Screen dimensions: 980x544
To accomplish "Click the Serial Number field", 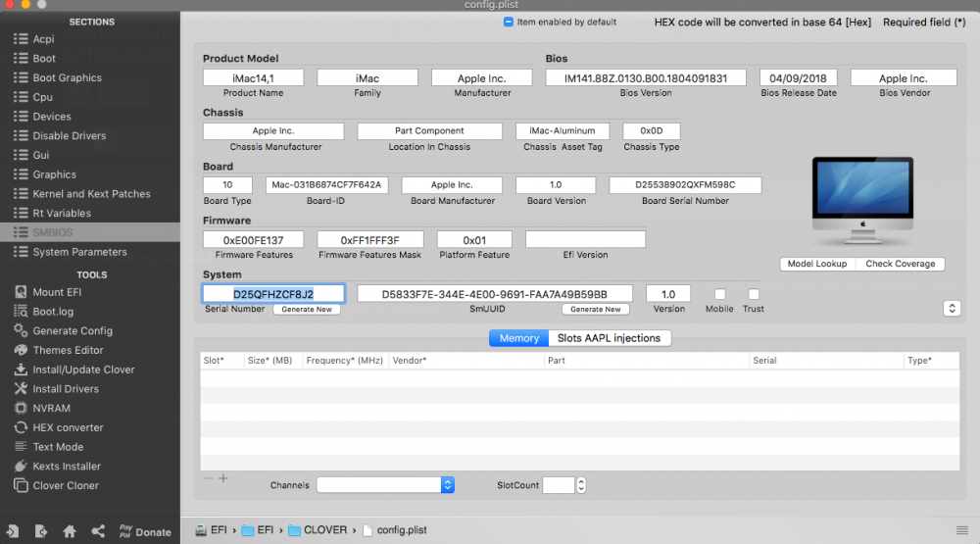I will pyautogui.click(x=273, y=294).
